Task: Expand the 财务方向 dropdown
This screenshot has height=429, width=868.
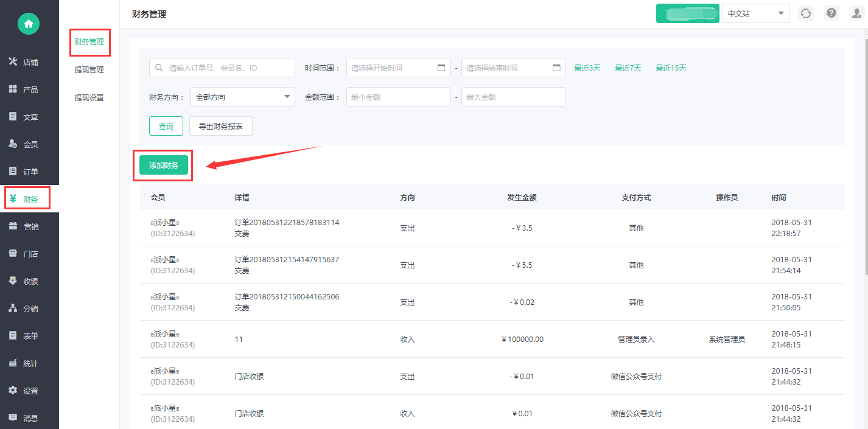Action: pyautogui.click(x=243, y=97)
